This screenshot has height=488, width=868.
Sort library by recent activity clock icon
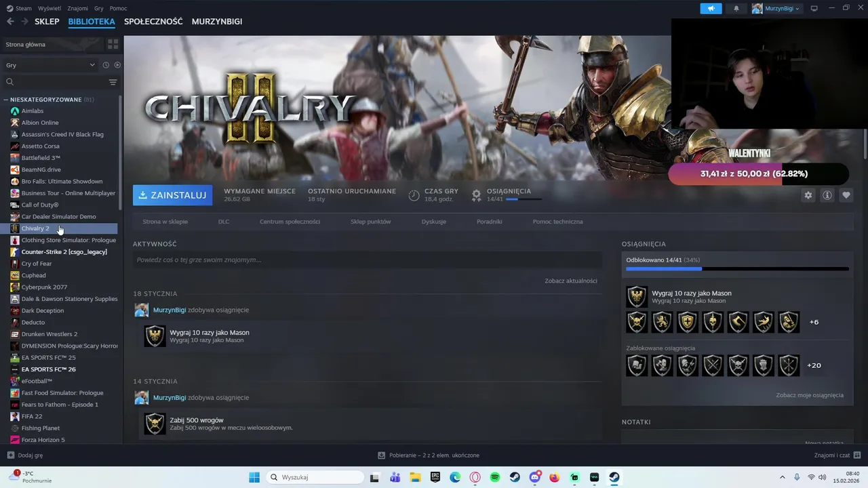tap(106, 65)
